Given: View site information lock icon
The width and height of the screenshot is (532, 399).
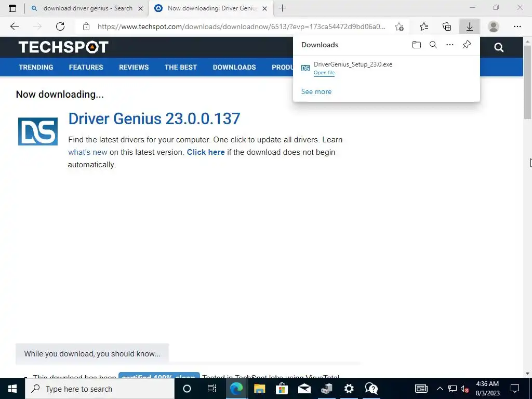Looking at the screenshot, I should point(86,26).
